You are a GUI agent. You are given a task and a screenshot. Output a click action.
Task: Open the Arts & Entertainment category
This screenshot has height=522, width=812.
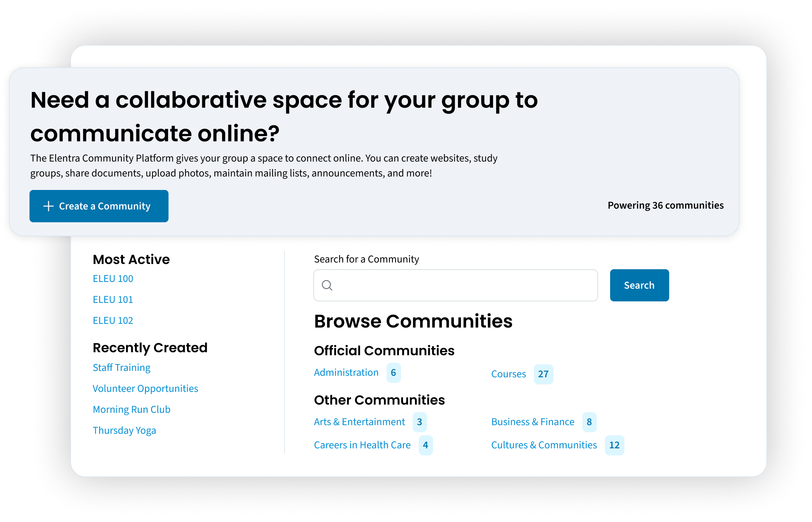(x=359, y=422)
